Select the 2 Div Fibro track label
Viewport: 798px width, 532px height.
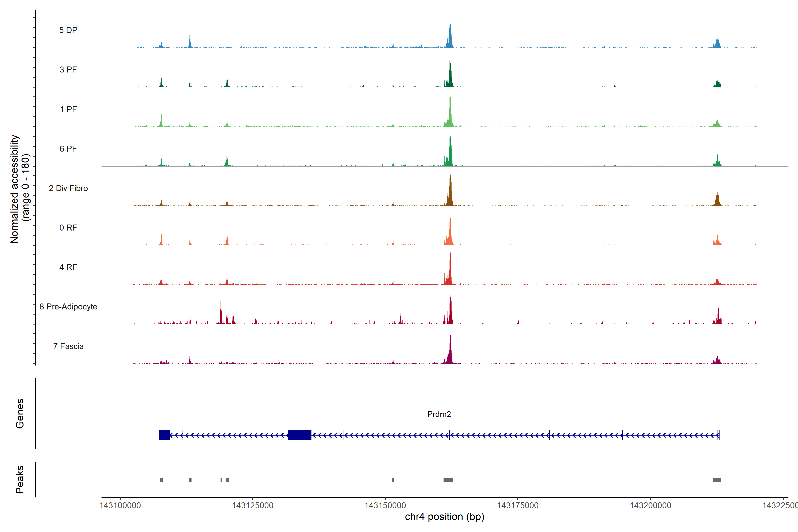point(68,188)
